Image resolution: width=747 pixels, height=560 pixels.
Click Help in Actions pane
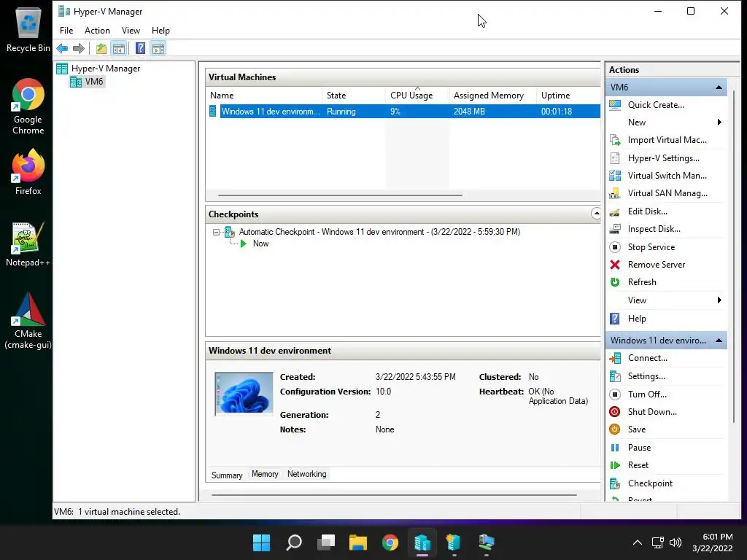tap(636, 319)
